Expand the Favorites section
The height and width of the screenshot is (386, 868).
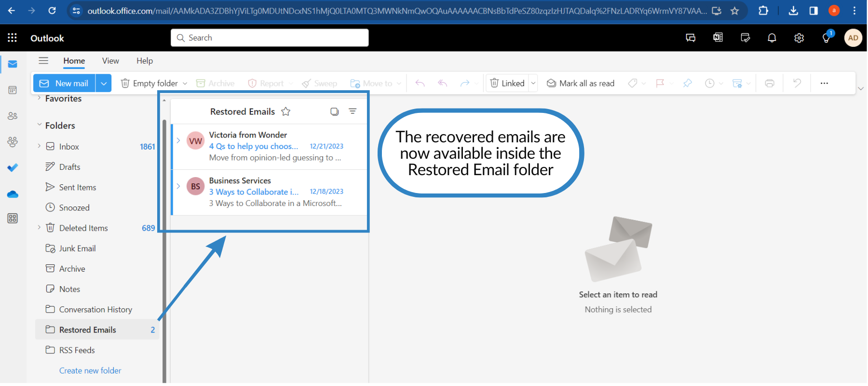click(x=39, y=98)
